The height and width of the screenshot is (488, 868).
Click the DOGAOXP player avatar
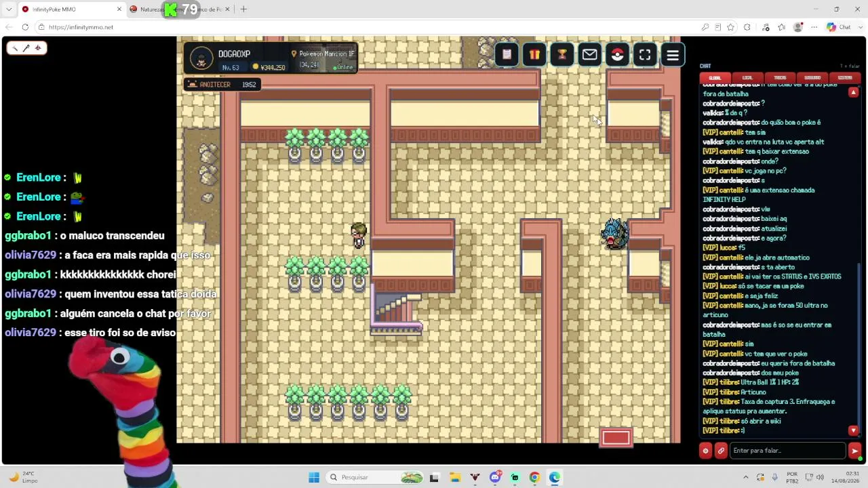[201, 58]
